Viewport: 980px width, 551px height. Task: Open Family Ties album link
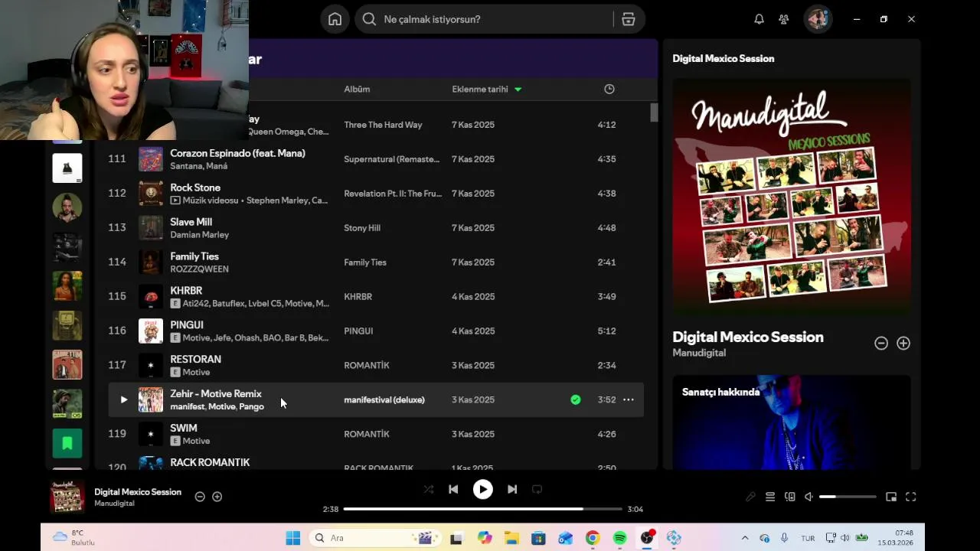click(365, 262)
